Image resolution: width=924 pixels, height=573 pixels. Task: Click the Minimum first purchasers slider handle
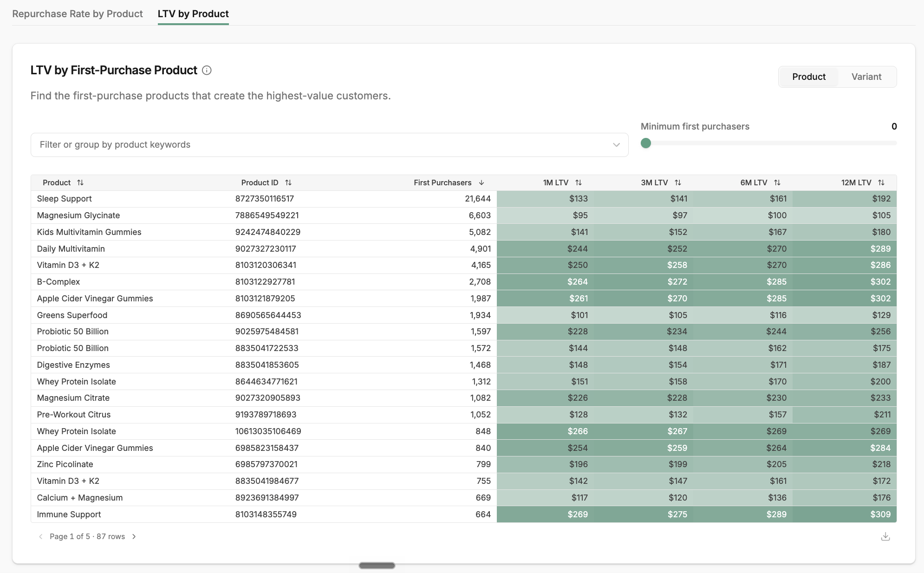pos(646,143)
